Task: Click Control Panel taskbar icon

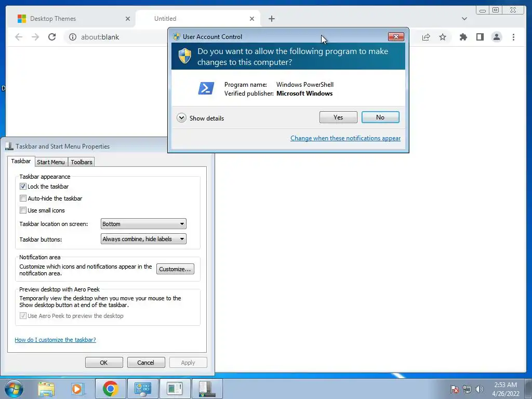Action: [x=142, y=389]
